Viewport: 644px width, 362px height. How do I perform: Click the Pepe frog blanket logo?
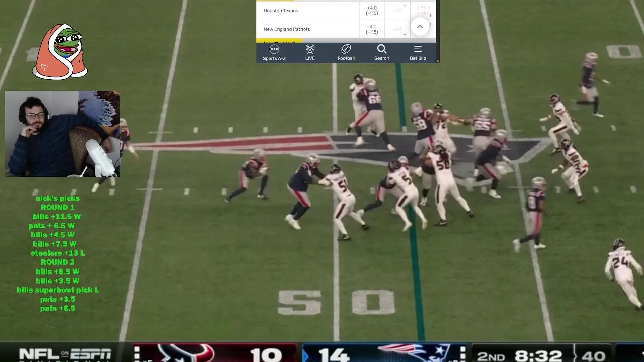[60, 52]
